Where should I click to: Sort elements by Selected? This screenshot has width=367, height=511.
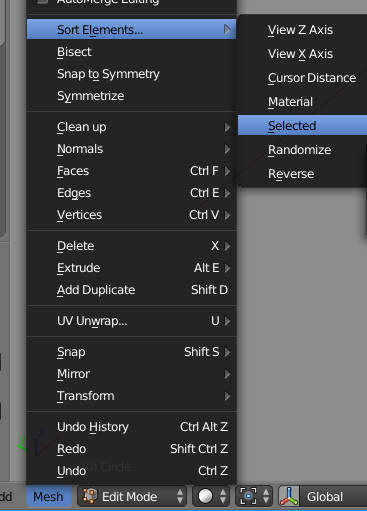(x=302, y=126)
